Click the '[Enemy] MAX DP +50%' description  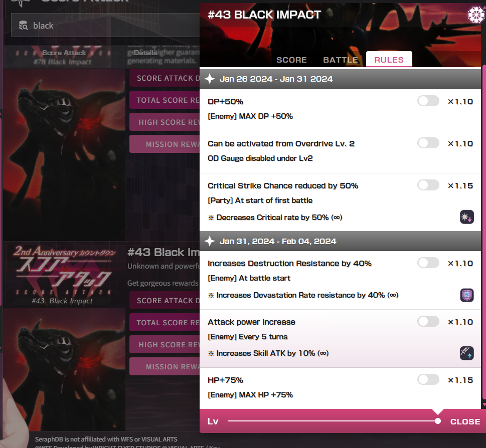[250, 116]
